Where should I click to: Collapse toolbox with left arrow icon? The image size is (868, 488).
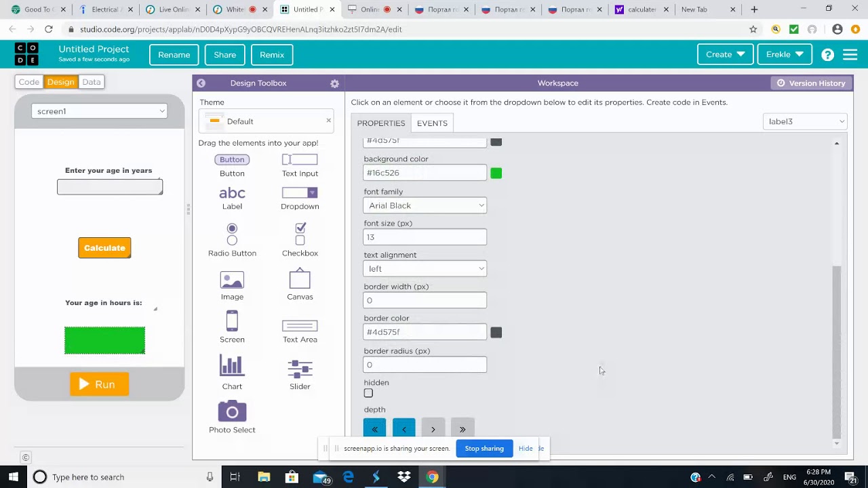[x=201, y=83]
